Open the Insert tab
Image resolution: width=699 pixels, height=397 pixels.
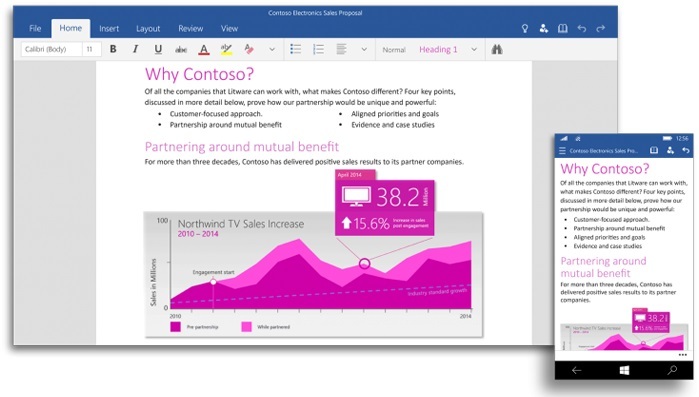coord(109,29)
